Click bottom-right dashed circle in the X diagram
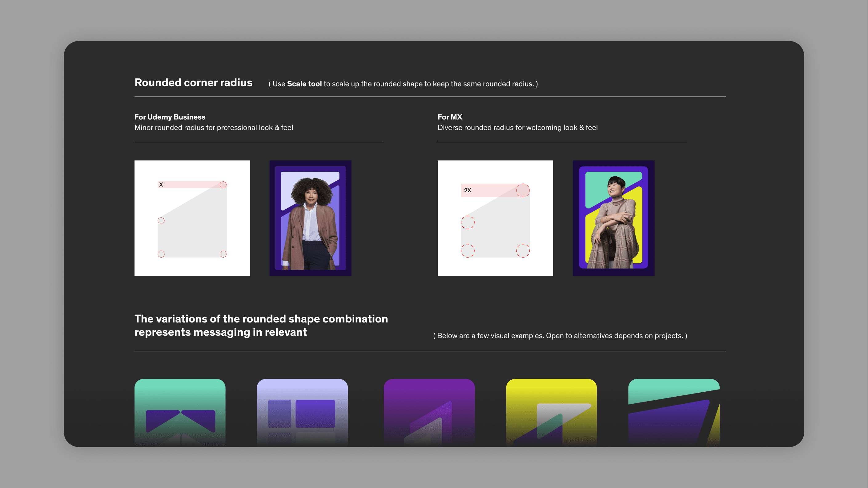The width and height of the screenshot is (868, 488). [223, 254]
